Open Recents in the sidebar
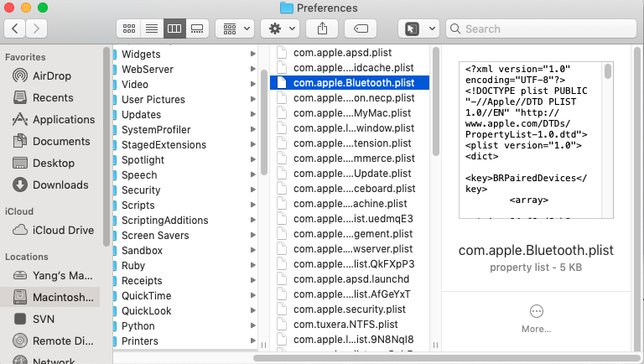 53,98
